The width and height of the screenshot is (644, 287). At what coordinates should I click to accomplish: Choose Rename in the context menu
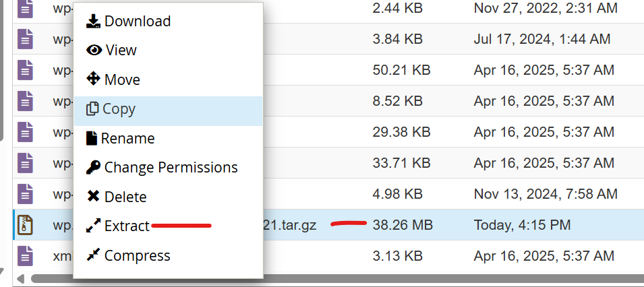(127, 139)
